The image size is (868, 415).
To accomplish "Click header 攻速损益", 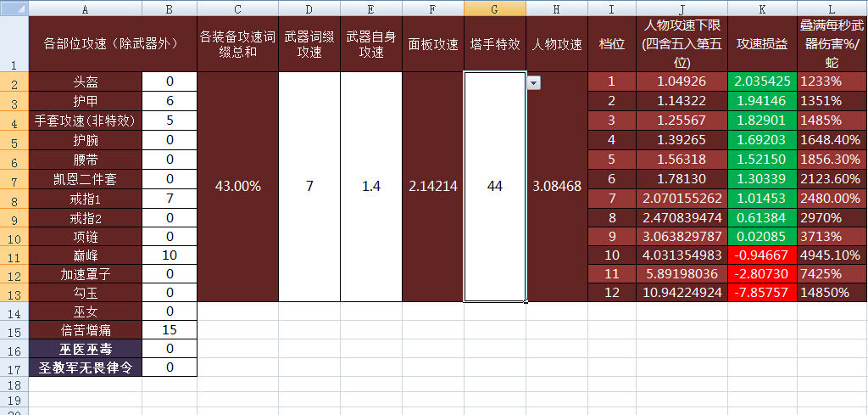I will point(762,44).
